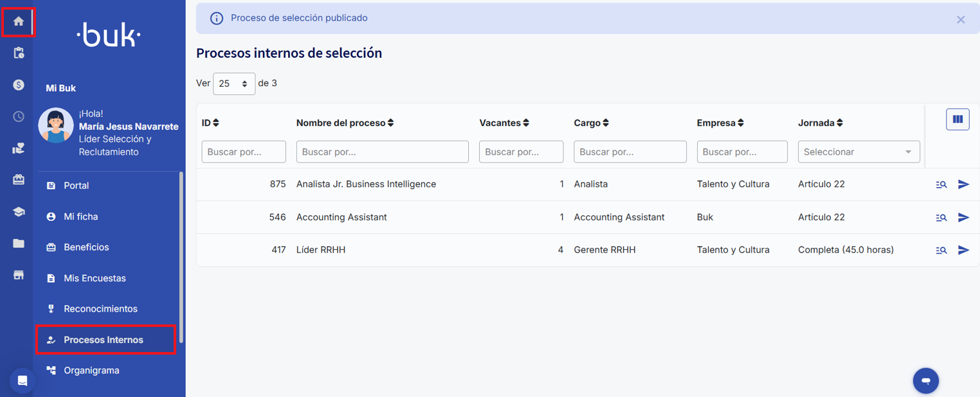
Task: Click send icon for Analista Jr. Business Intelligence
Action: coord(963,184)
